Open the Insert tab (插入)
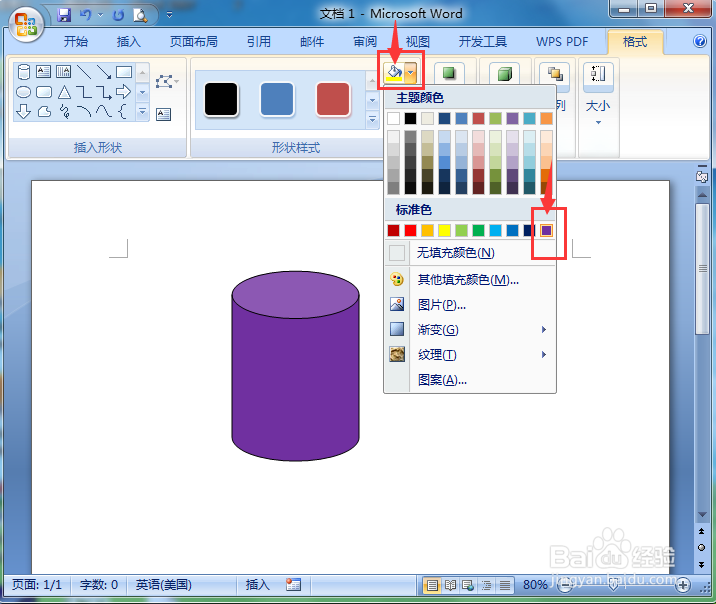The height and width of the screenshot is (604, 716). 129,42
